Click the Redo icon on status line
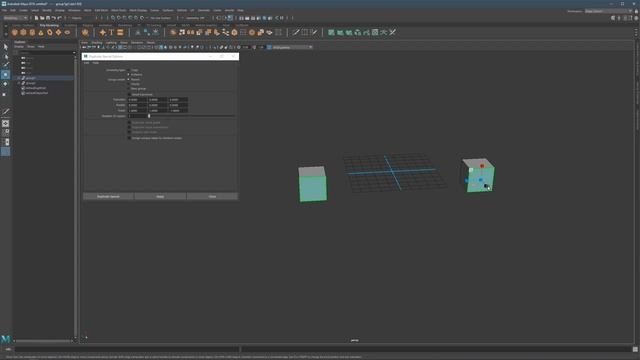 (x=59, y=18)
